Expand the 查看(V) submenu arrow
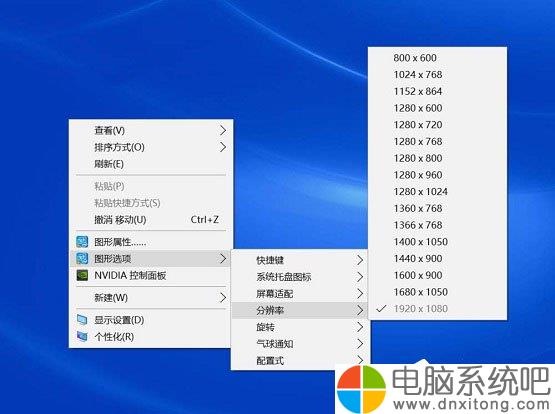555x414 pixels. [x=223, y=131]
